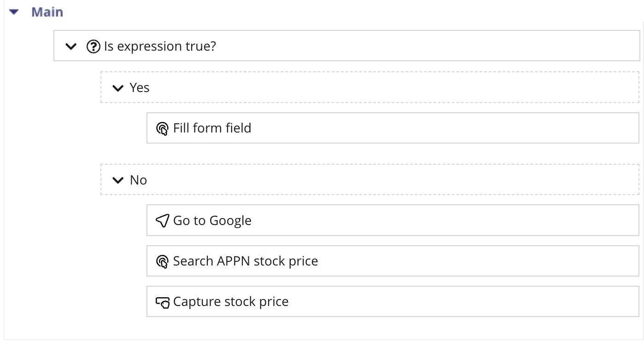The image size is (644, 346).
Task: Select the No branch label
Action: tap(138, 180)
